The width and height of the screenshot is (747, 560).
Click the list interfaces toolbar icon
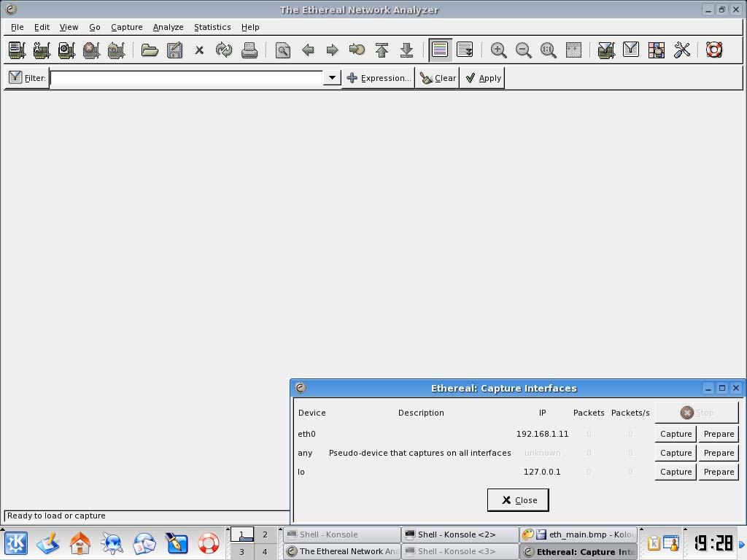[x=18, y=50]
